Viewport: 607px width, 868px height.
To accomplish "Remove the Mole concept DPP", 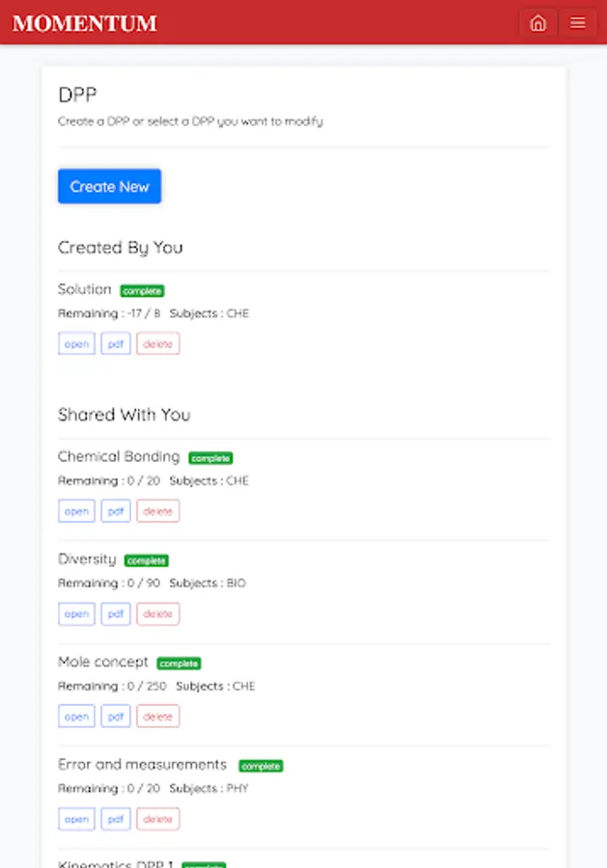I will 157,717.
